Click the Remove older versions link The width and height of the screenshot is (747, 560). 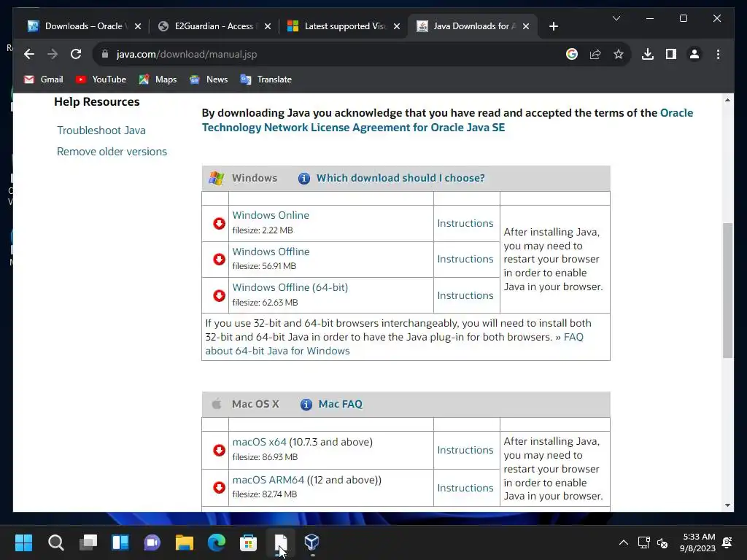pos(112,152)
